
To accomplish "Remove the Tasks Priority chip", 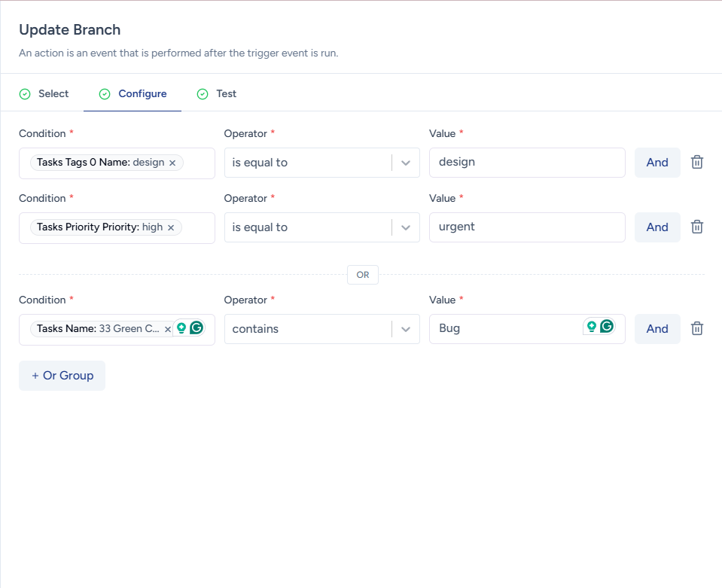I will (x=171, y=227).
